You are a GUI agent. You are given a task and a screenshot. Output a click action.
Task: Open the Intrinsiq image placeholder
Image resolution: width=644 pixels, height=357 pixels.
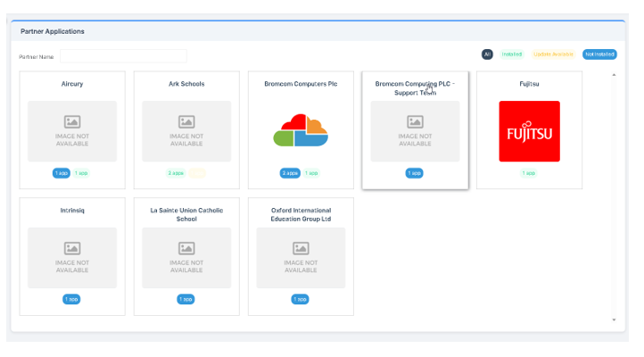pos(72,258)
